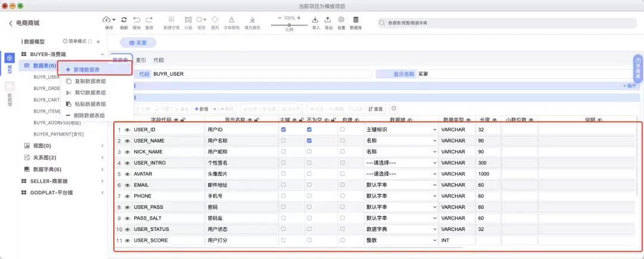Click the 重置 reset button
The image size is (644, 259).
(376, 109)
